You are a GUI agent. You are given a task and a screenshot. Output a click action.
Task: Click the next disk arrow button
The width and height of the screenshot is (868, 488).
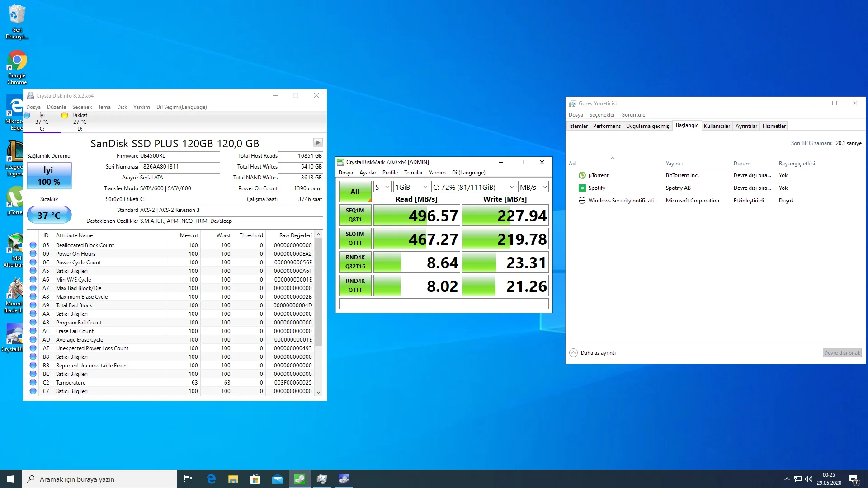318,142
